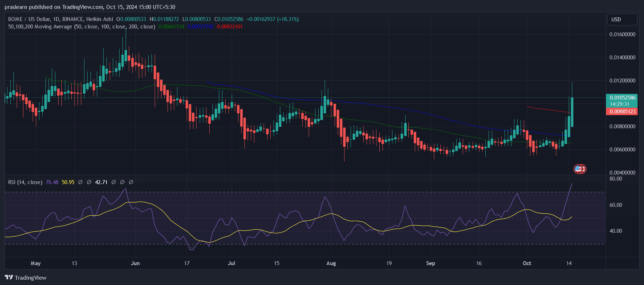
Task: Click the green MA value 0.00661534
Action: [x=171, y=27]
